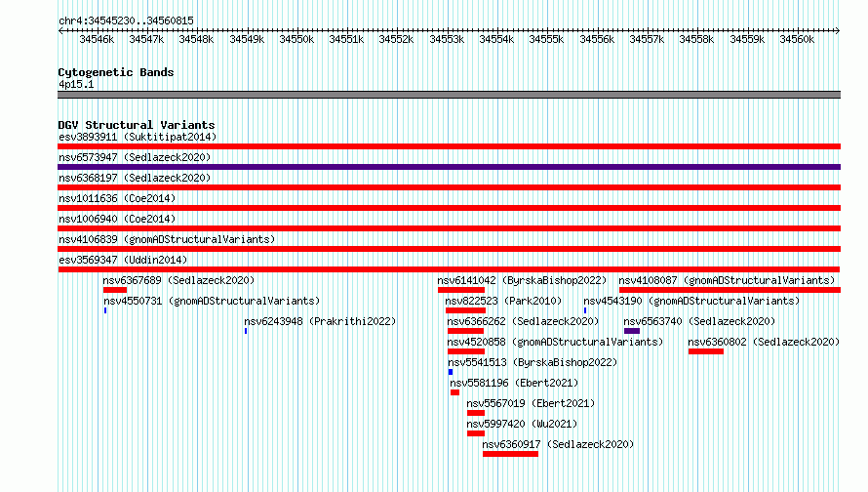
Task: Click the 34558k ruler position
Action: pyautogui.click(x=696, y=39)
